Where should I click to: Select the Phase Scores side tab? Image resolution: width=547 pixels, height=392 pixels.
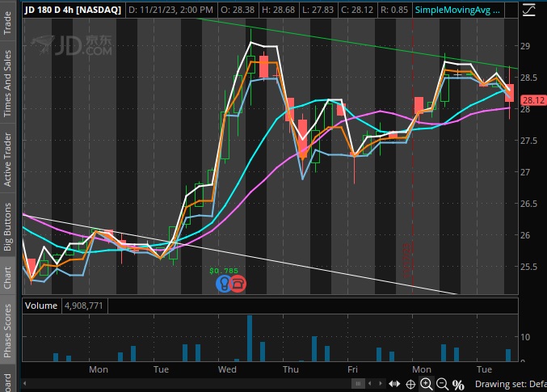coord(9,331)
